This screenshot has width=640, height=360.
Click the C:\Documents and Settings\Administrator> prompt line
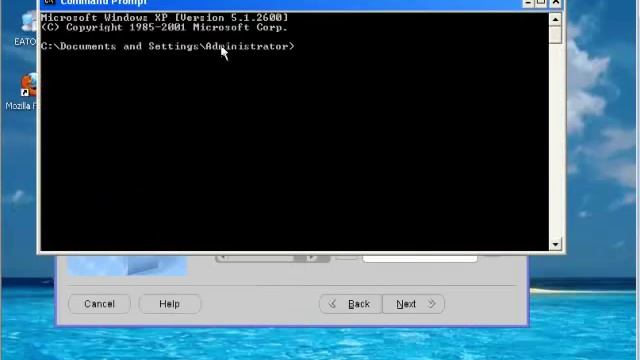tap(167, 46)
